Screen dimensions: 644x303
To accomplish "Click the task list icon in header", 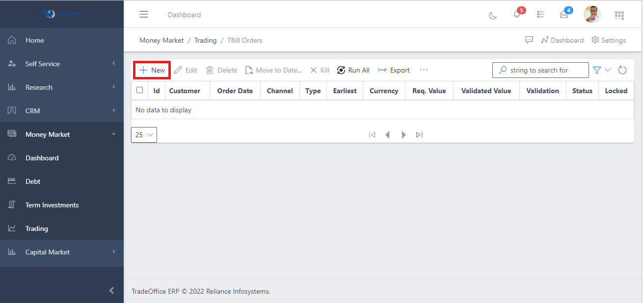I will [x=540, y=15].
